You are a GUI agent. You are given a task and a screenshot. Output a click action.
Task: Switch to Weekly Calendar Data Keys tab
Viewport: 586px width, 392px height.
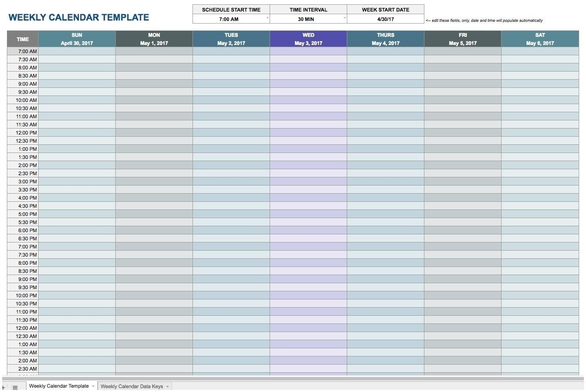(x=132, y=386)
